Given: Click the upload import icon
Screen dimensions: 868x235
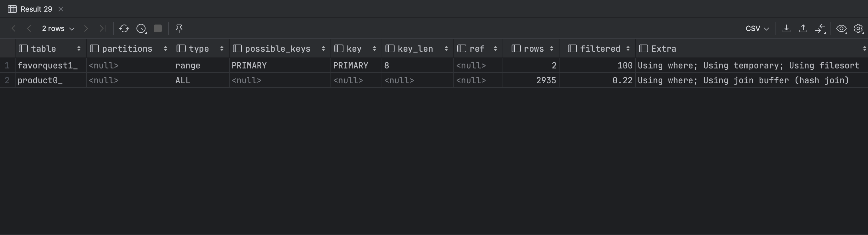Looking at the screenshot, I should point(803,29).
